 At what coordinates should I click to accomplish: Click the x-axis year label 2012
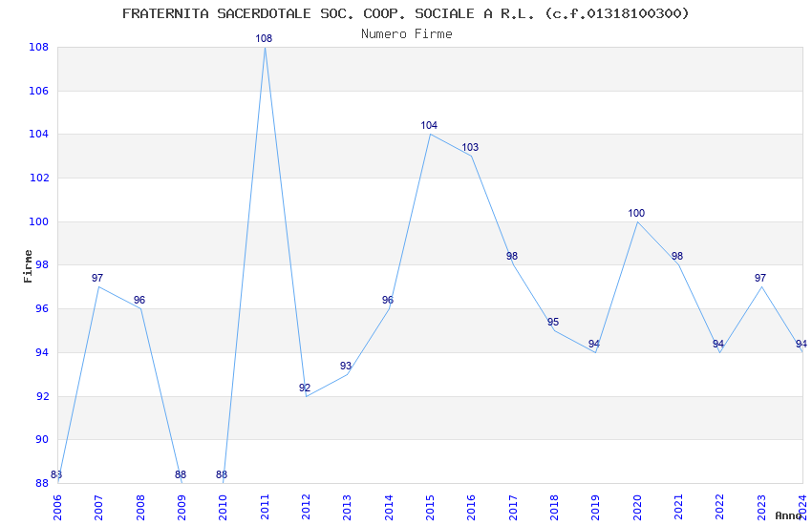pos(306,507)
